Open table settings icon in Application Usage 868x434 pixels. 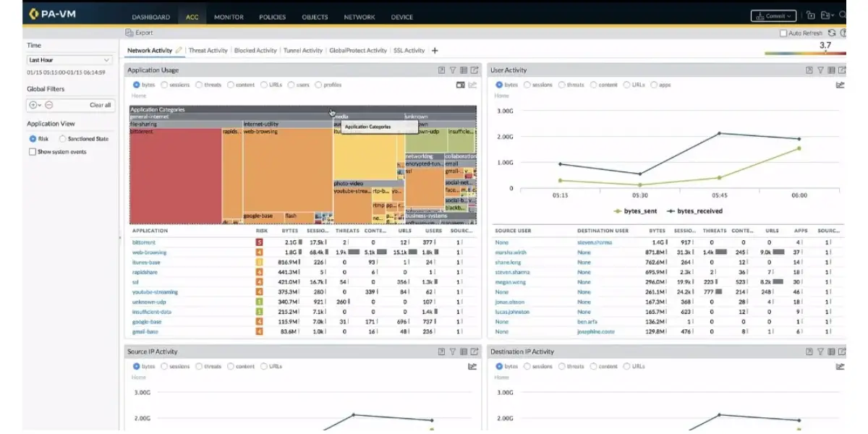tap(464, 70)
